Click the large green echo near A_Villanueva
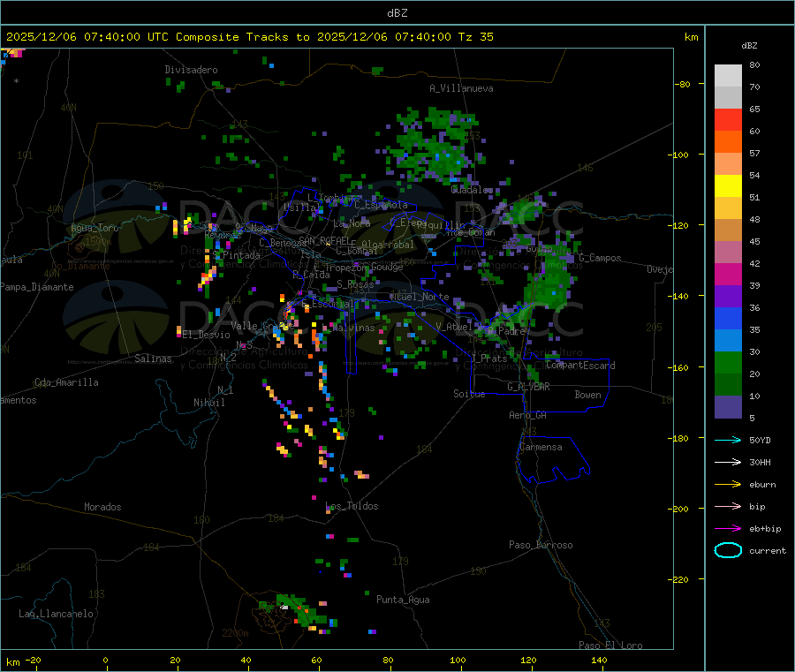The width and height of the screenshot is (795, 672). (436, 145)
